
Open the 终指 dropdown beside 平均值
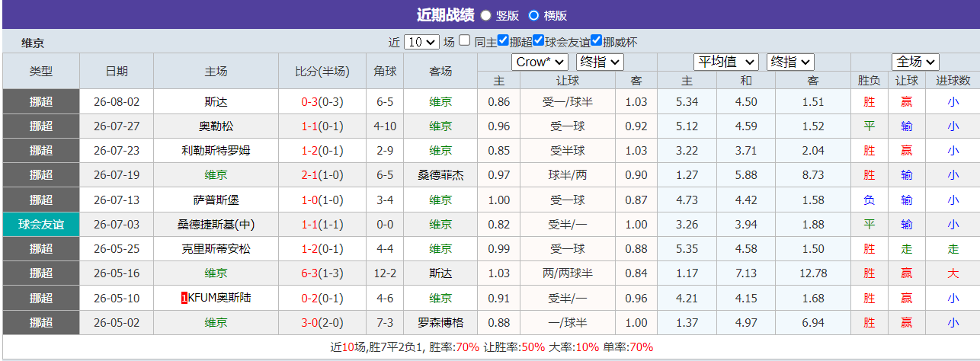pos(790,62)
